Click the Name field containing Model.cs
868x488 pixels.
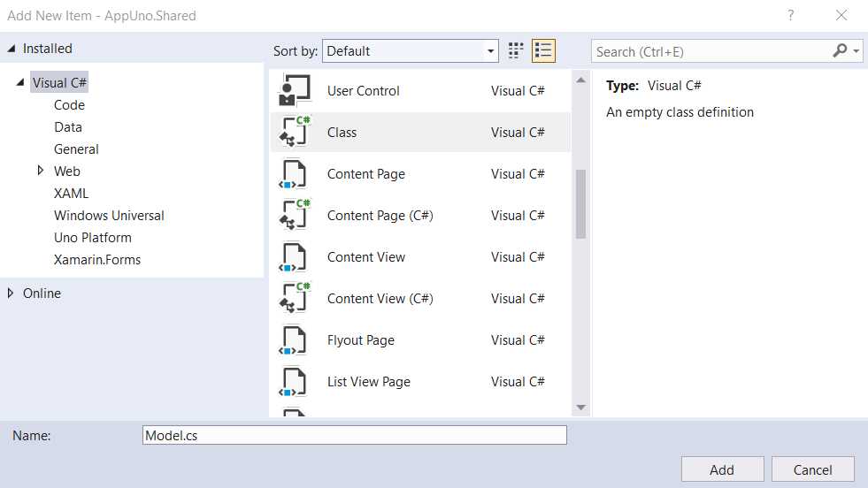tap(354, 435)
